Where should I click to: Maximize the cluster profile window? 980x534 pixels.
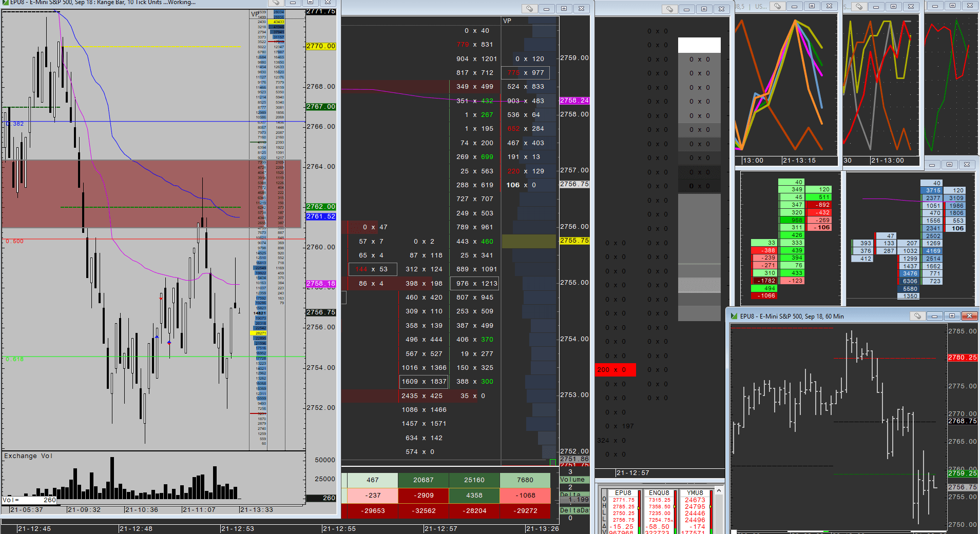pyautogui.click(x=949, y=165)
